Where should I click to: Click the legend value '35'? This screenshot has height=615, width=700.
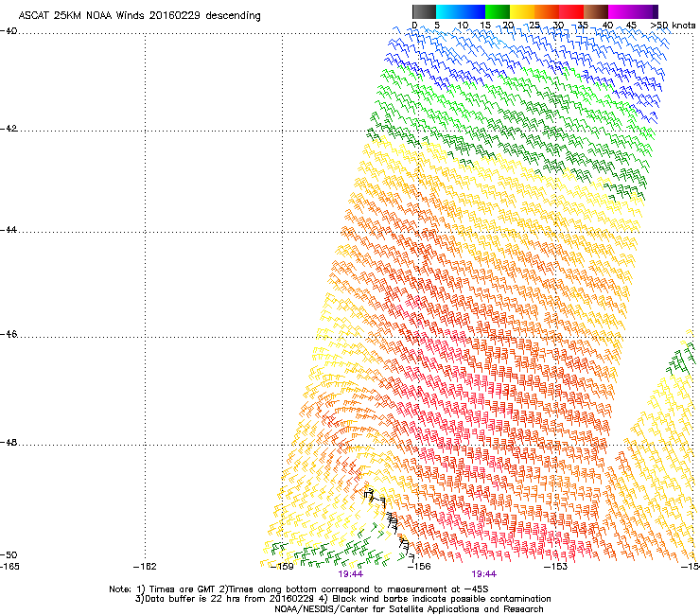pyautogui.click(x=583, y=25)
